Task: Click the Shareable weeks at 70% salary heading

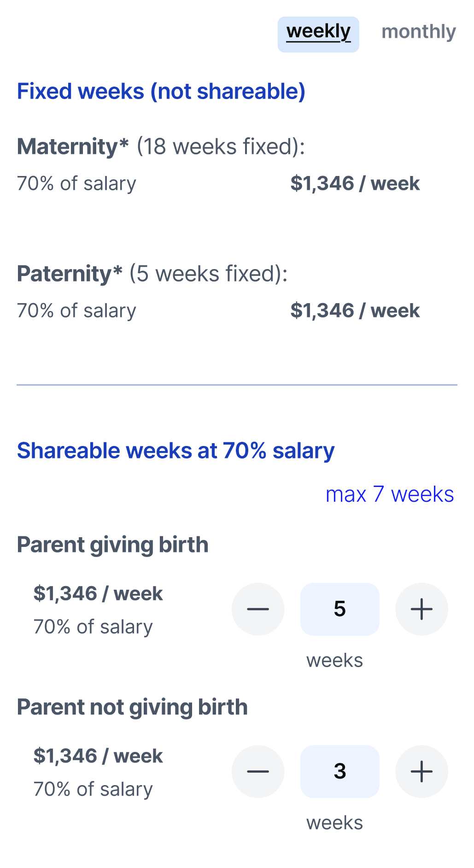Action: [176, 451]
